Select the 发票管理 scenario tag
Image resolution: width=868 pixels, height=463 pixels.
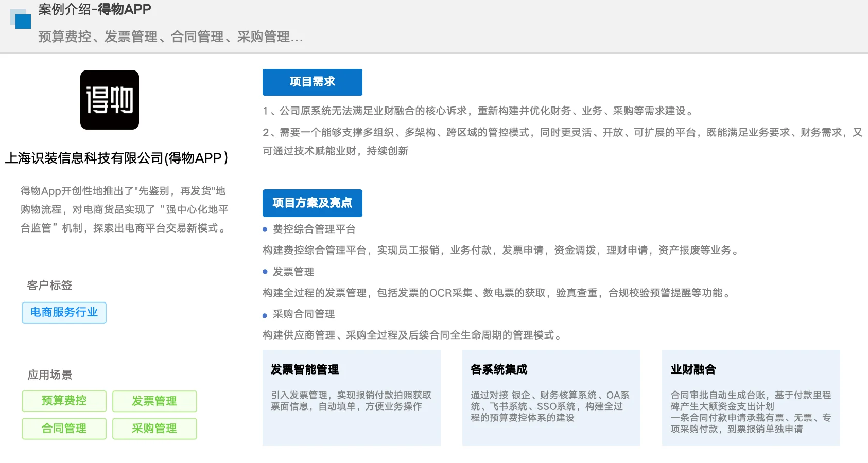coord(154,401)
